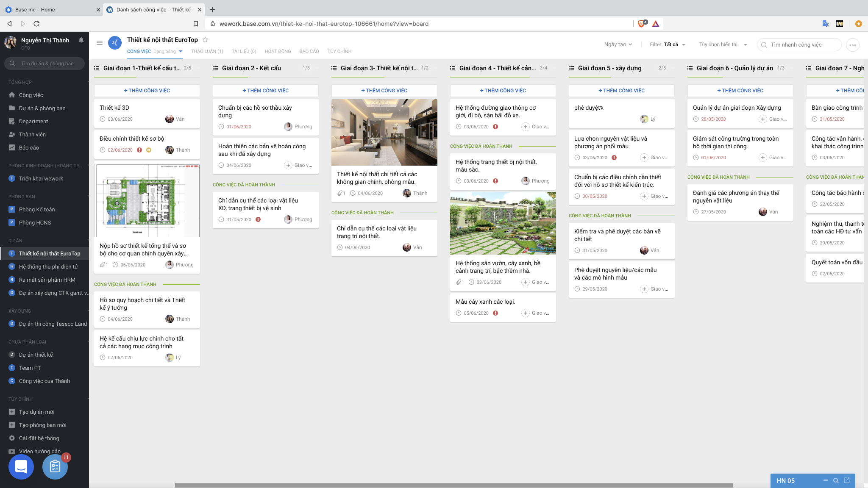
Task: Click the 'Giao v...' assign icon on 'Hệ thống đường giao thông'
Action: [526, 126]
